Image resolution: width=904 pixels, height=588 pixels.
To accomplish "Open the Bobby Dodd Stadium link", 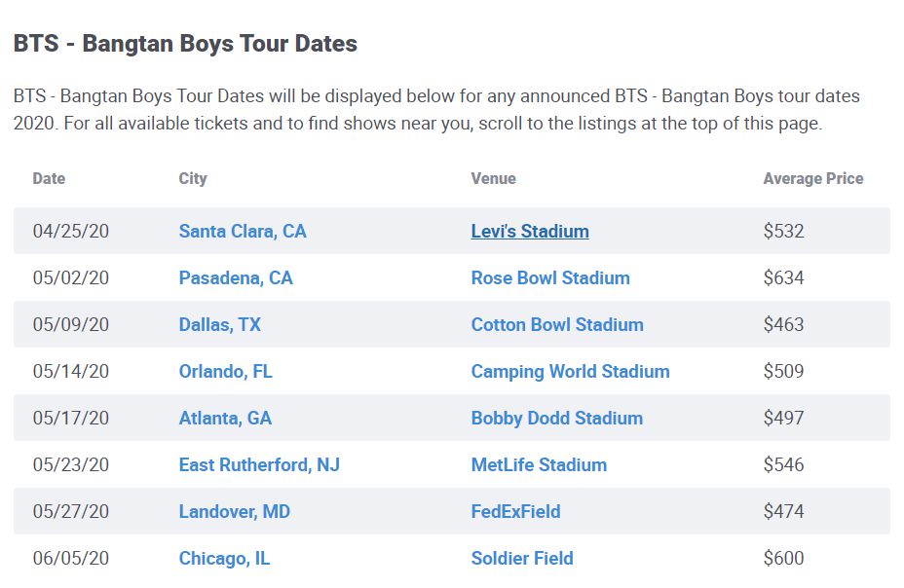I will click(x=556, y=419).
